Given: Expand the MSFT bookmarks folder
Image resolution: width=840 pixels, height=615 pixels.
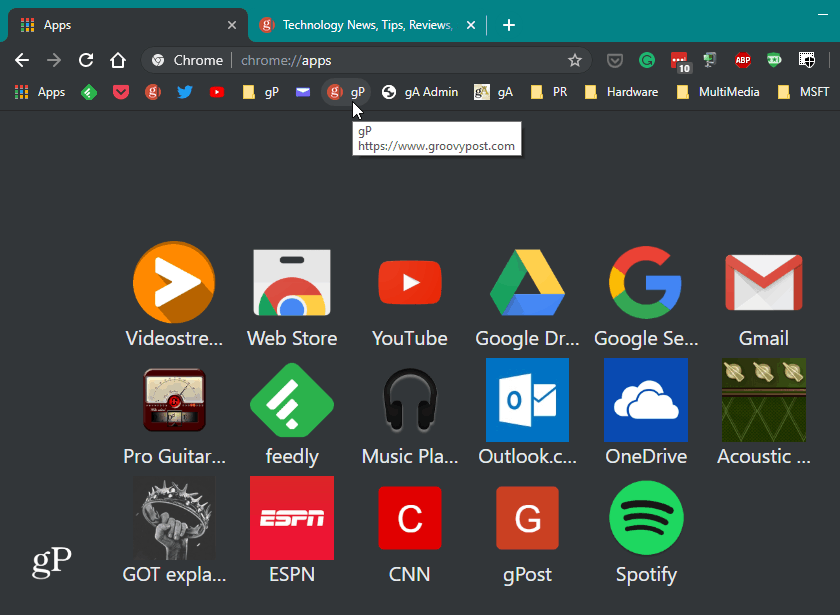Looking at the screenshot, I should [803, 92].
